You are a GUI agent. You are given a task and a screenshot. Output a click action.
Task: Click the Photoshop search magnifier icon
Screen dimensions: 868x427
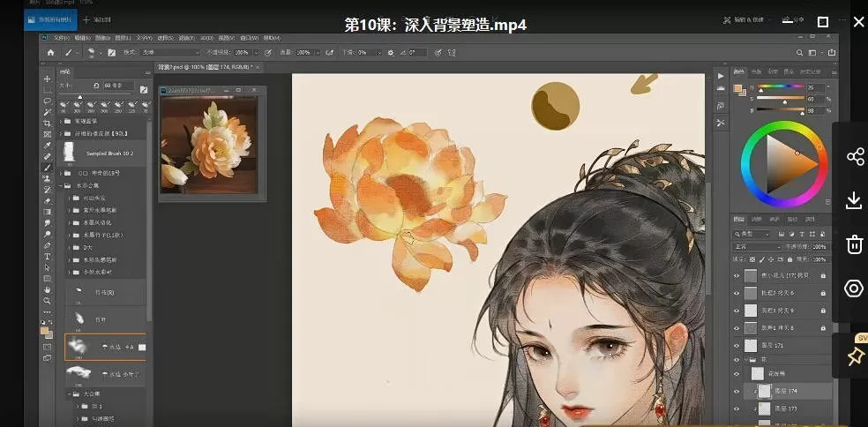799,53
